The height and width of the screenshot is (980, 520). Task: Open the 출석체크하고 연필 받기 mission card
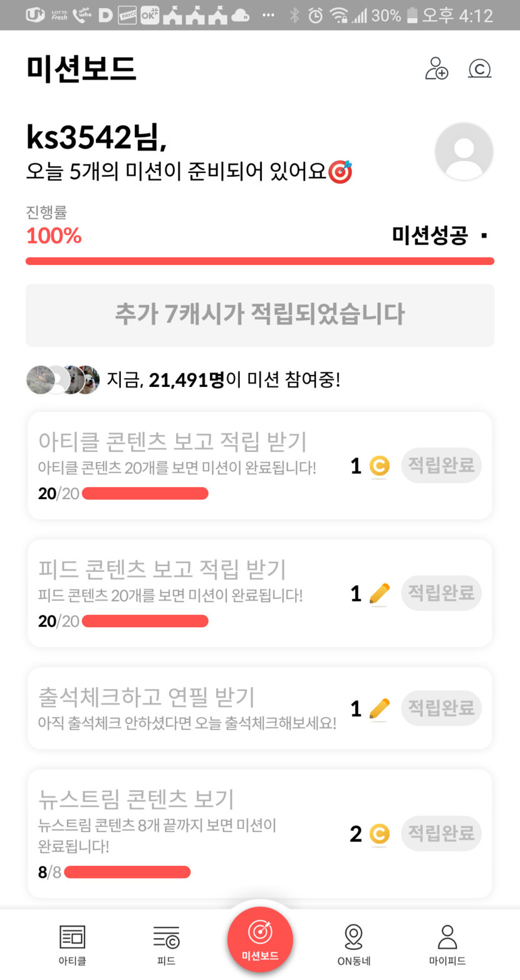pyautogui.click(x=188, y=708)
